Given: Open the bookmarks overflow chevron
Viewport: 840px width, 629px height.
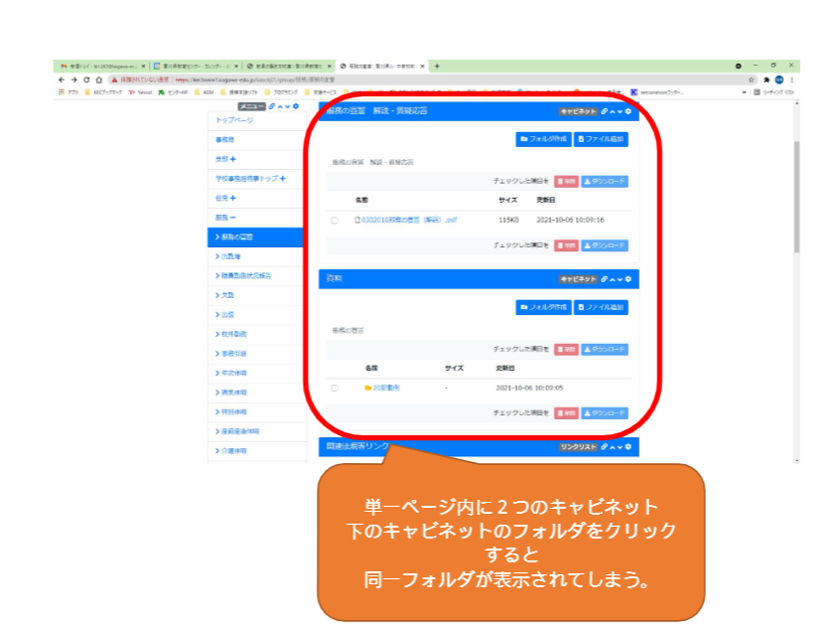Looking at the screenshot, I should (x=744, y=92).
